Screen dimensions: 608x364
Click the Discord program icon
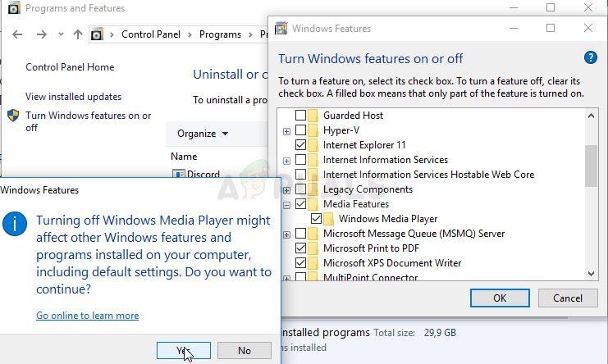tap(178, 175)
